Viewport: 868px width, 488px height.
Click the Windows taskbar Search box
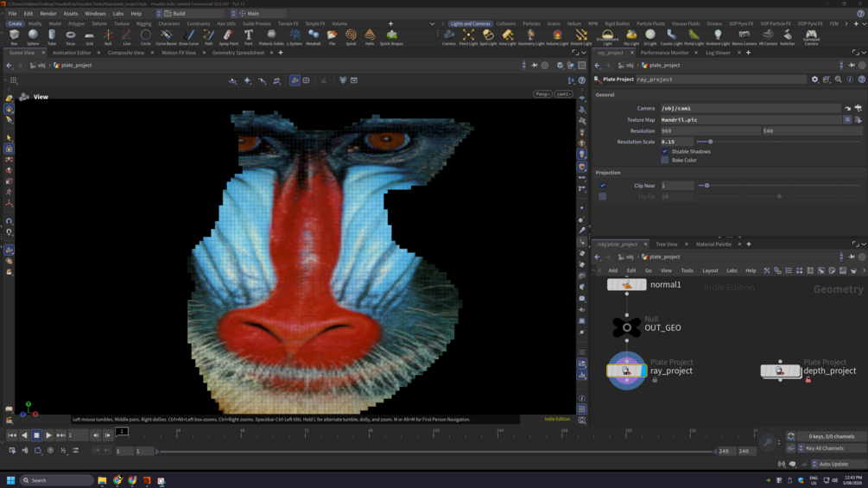pyautogui.click(x=56, y=480)
